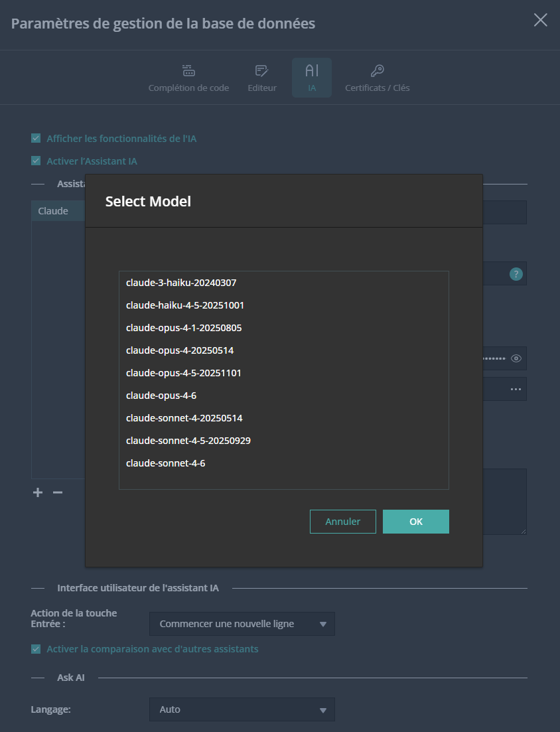Open the Action de la touche Entrée dropdown
This screenshot has width=560, height=732.
(242, 624)
